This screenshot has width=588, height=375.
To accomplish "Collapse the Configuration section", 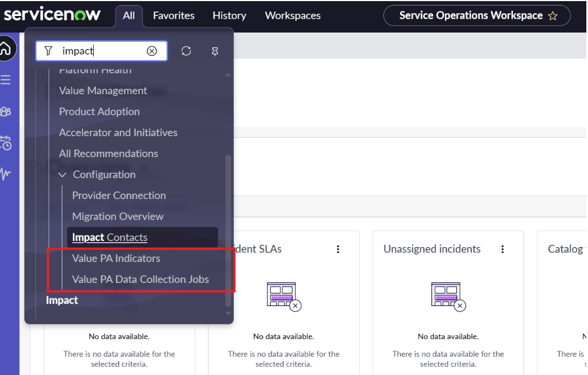I will pyautogui.click(x=63, y=175).
